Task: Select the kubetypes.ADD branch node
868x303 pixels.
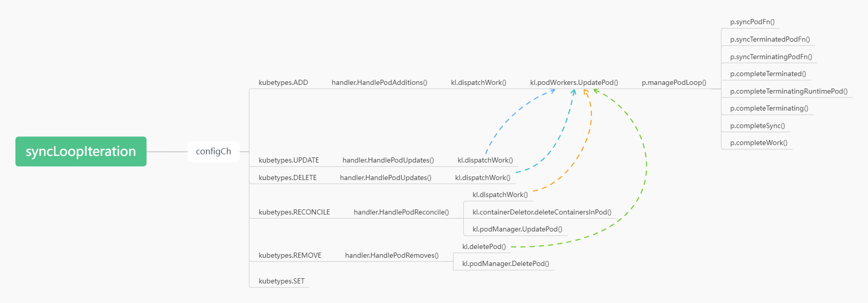Action: point(283,82)
